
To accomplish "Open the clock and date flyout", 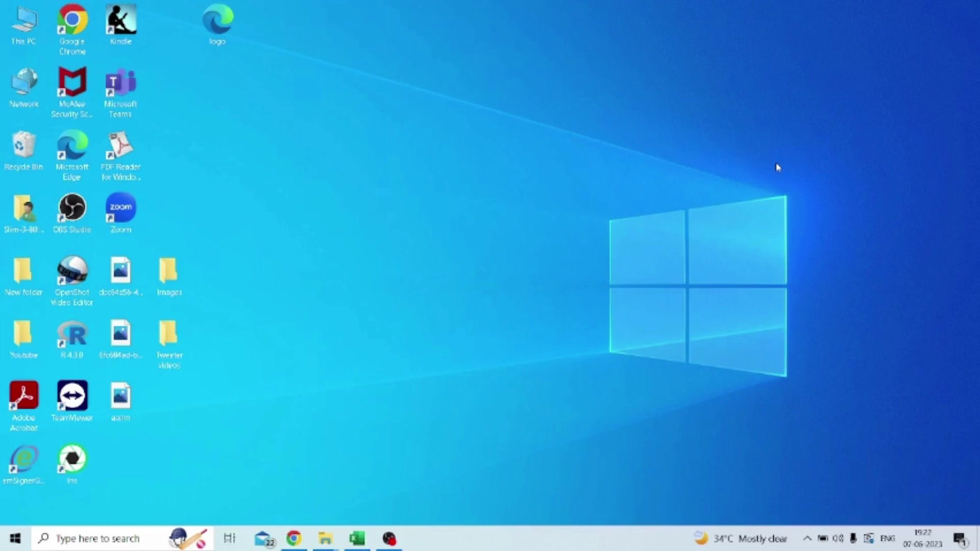I will 922,538.
